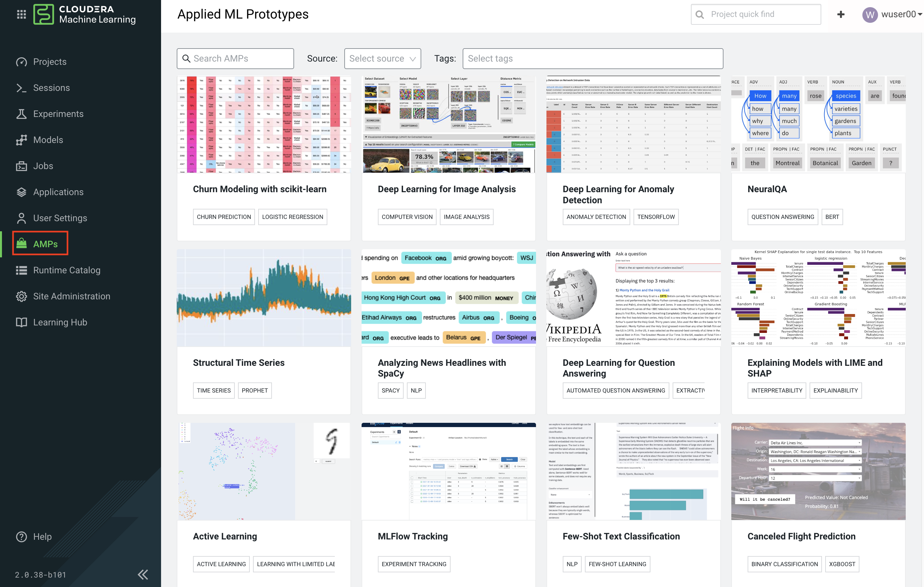Screen dimensions: 924x587
Task: Open the app switcher grid icon
Action: (22, 14)
